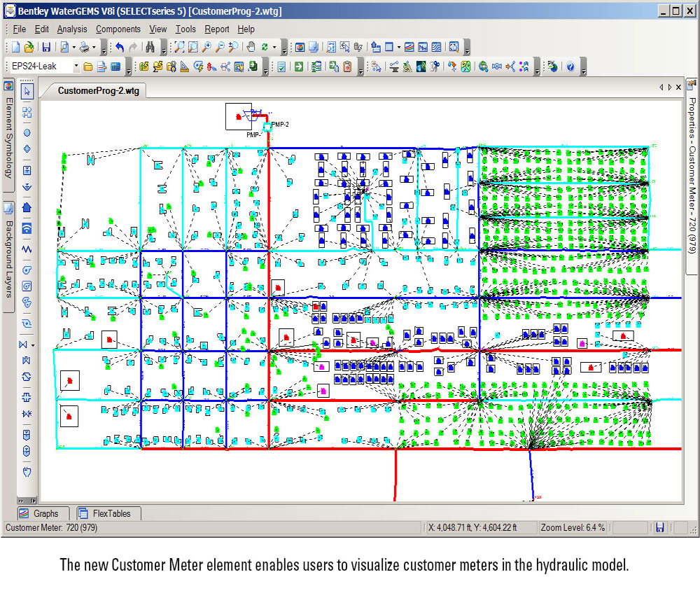Refresh the drawing view

pos(265,47)
